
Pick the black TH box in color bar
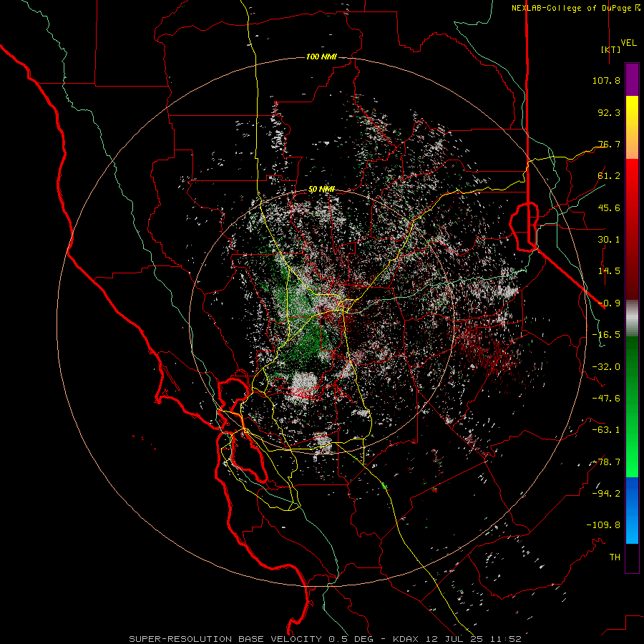pyautogui.click(x=632, y=558)
